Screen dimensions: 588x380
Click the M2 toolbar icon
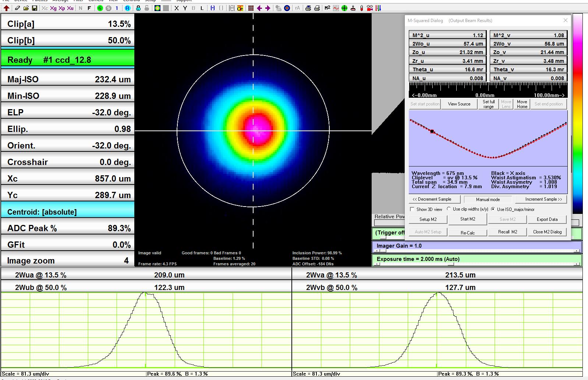pos(327,8)
